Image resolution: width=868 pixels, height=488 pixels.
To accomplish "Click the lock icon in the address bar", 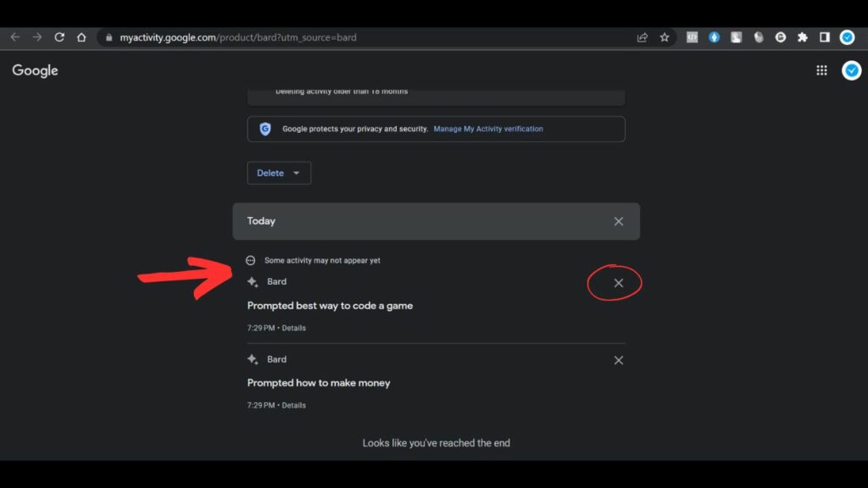I will pos(109,37).
